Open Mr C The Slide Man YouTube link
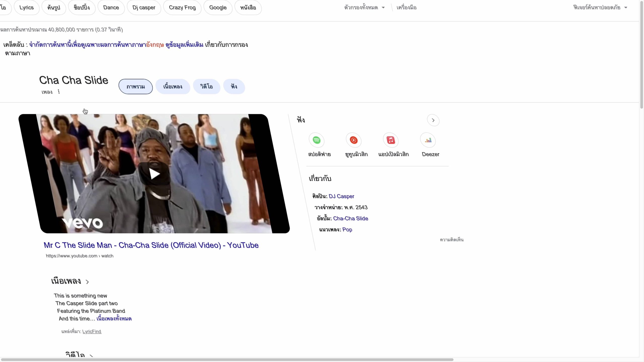 [x=151, y=245]
